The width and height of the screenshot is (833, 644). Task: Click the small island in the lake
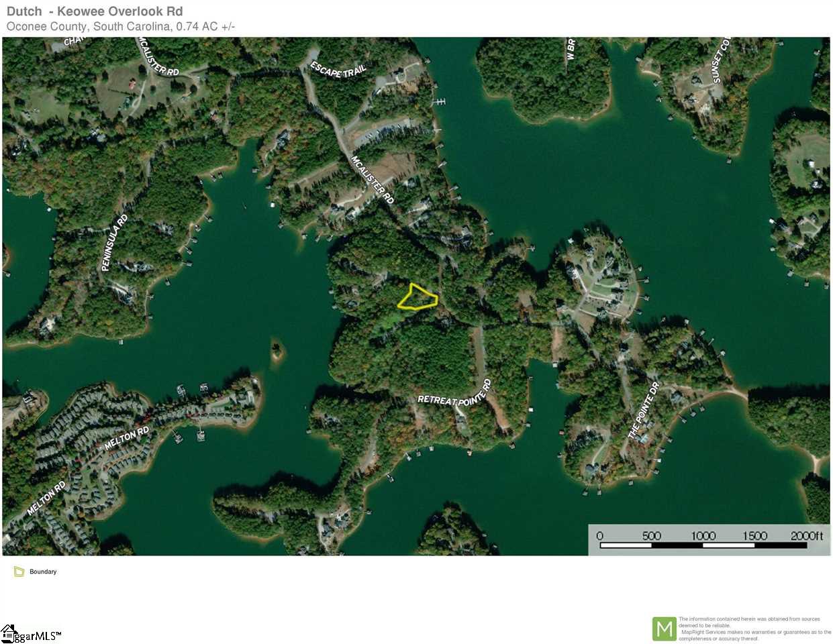(x=276, y=350)
